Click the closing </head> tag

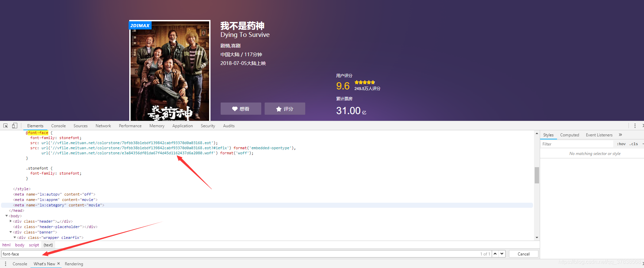tap(17, 210)
